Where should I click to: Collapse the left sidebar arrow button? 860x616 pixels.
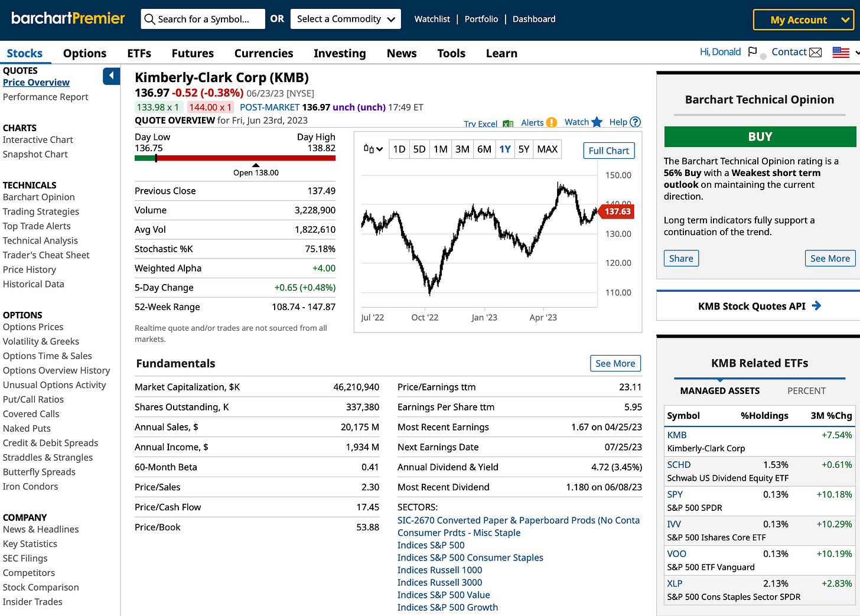[x=112, y=76]
